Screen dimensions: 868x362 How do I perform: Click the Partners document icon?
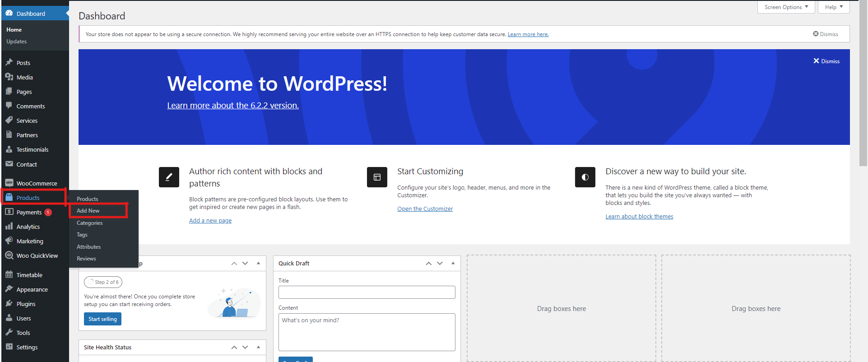click(x=9, y=135)
